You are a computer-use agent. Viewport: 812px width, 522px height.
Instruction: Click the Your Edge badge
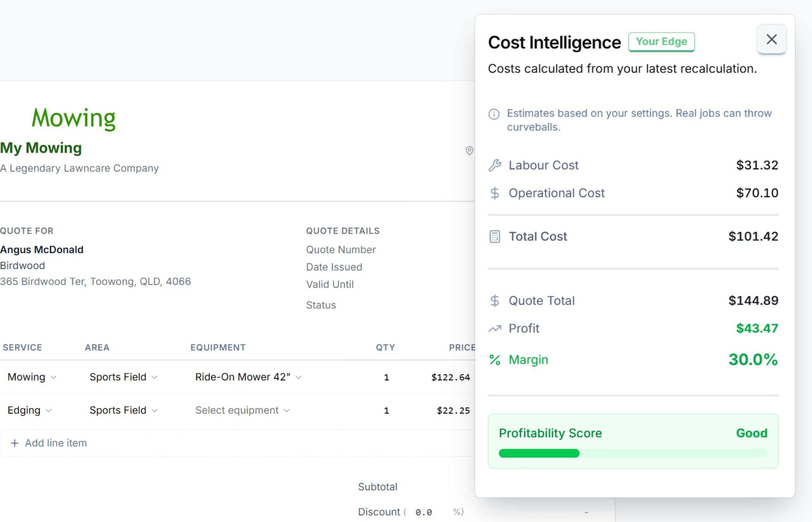pyautogui.click(x=661, y=41)
